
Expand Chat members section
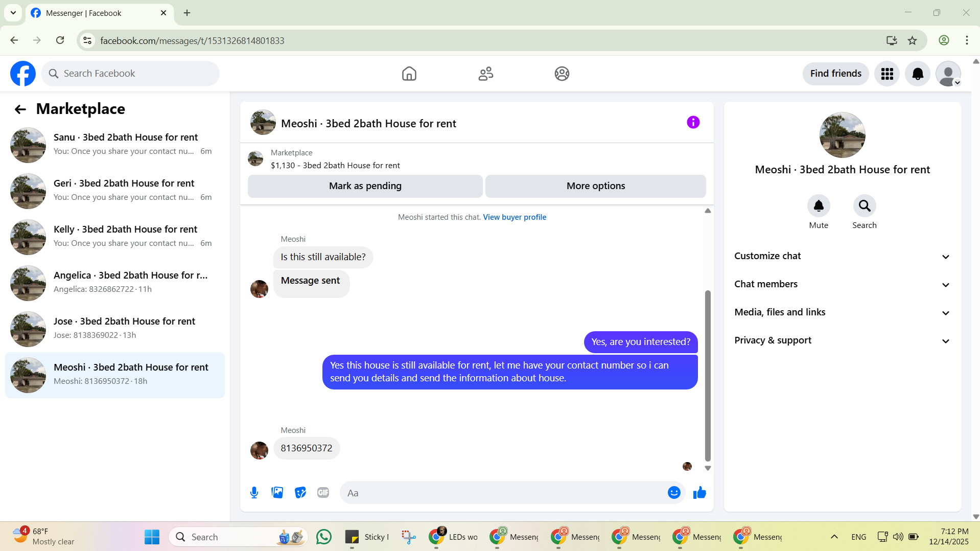[842, 284]
